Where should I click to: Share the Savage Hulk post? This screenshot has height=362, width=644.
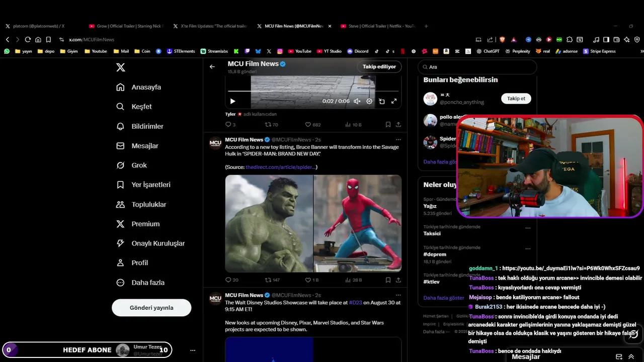398,280
